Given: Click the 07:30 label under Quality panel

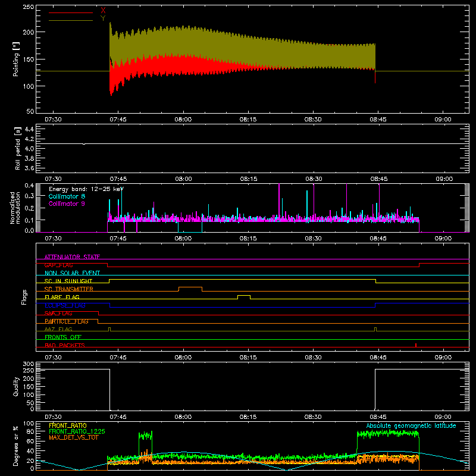Looking at the screenshot, I should (x=53, y=417).
